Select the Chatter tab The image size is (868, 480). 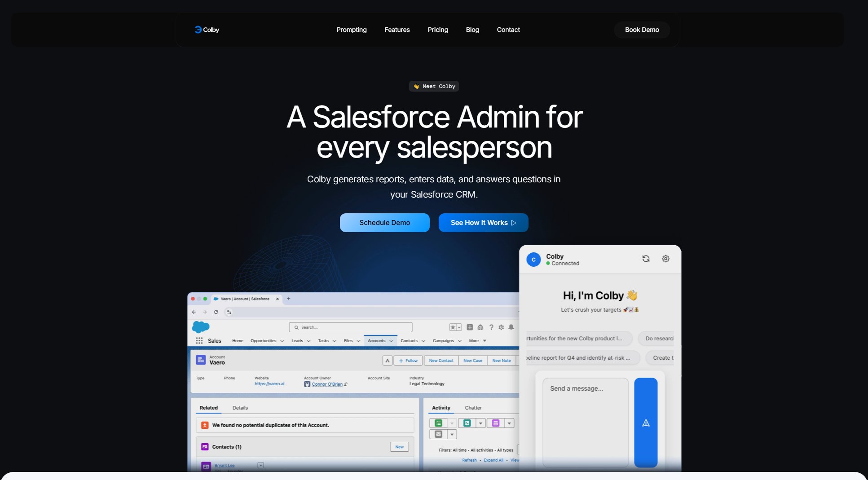pos(473,408)
